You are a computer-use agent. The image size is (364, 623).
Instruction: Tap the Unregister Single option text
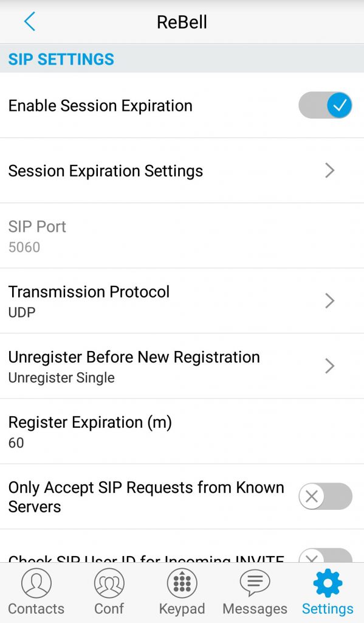(61, 378)
